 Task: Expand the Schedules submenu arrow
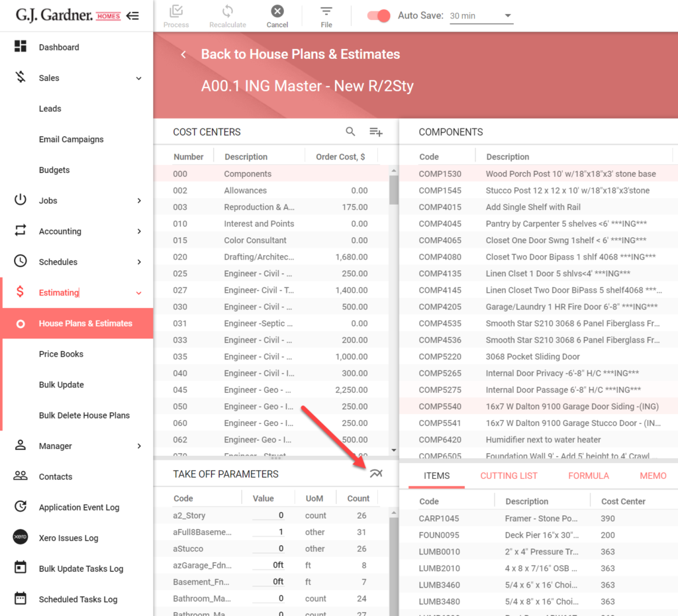(x=139, y=262)
